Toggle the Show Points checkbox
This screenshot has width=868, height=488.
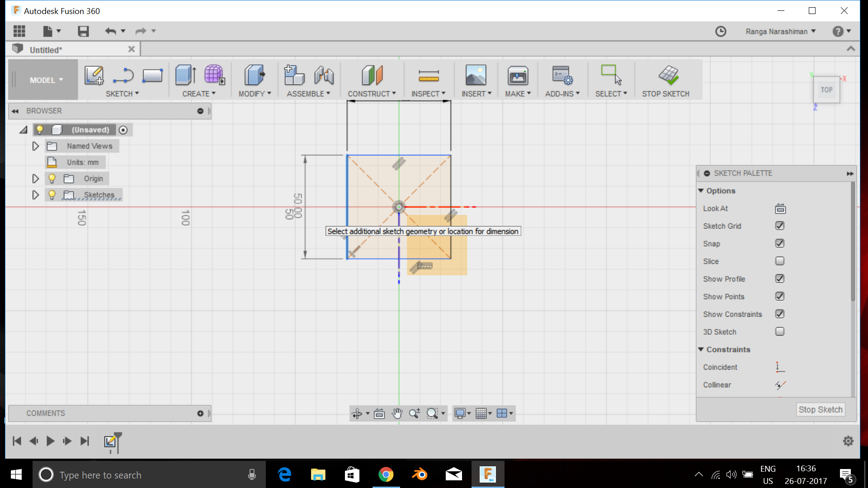tap(780, 296)
